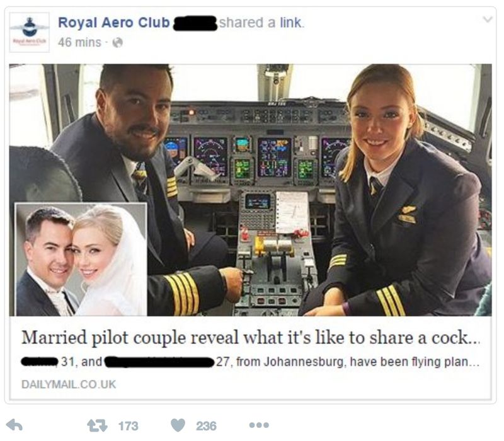The image size is (504, 441).
Task: Click the 236 likes count
Action: pos(206,426)
